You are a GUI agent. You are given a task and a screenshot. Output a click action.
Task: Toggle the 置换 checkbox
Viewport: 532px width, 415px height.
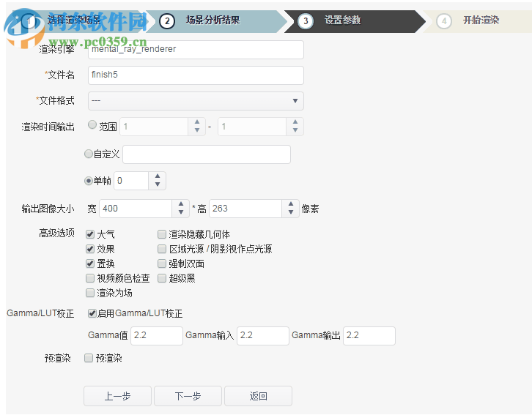90,263
